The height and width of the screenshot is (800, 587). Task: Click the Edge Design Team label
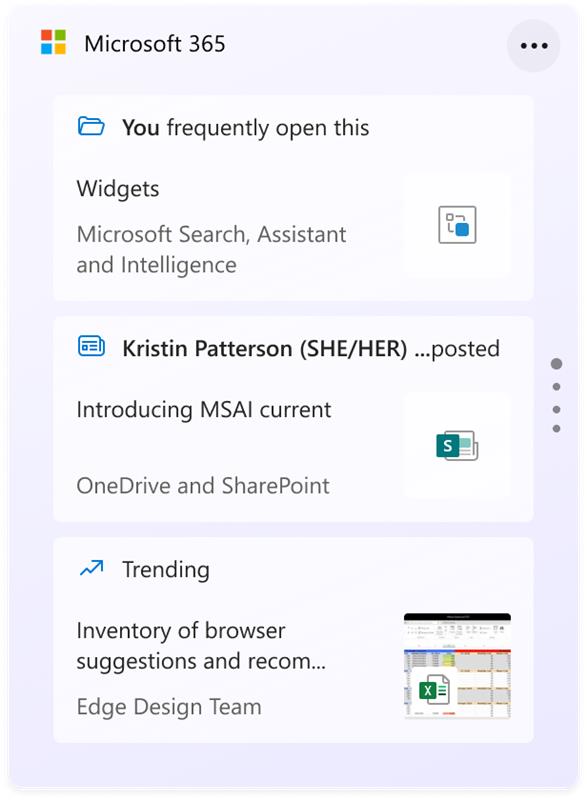coord(169,707)
